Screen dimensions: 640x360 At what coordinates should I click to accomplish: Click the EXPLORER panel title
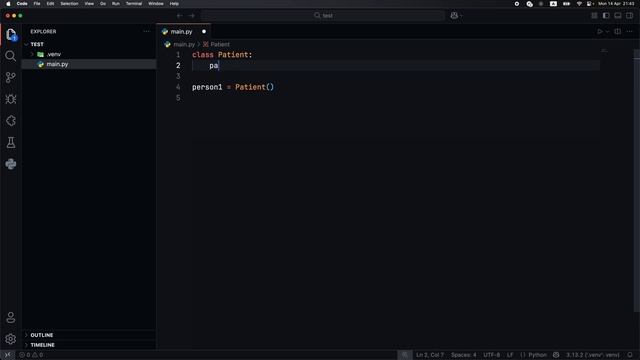(x=43, y=31)
